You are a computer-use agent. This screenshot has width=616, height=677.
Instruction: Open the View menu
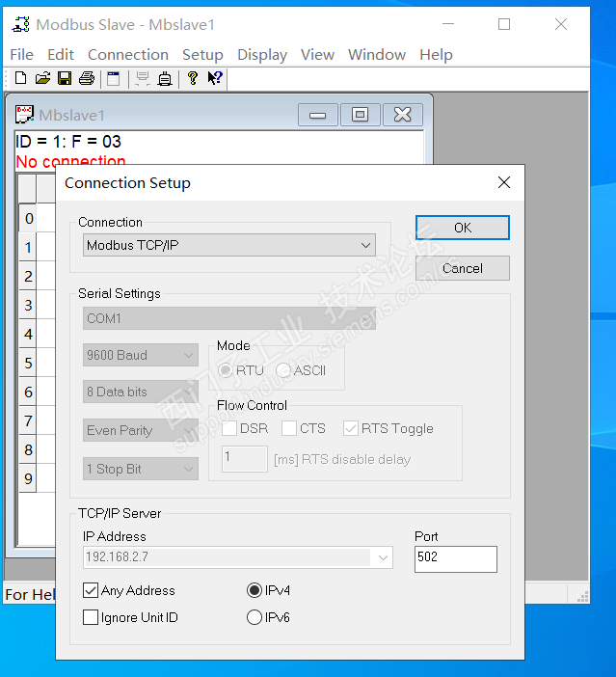[317, 54]
